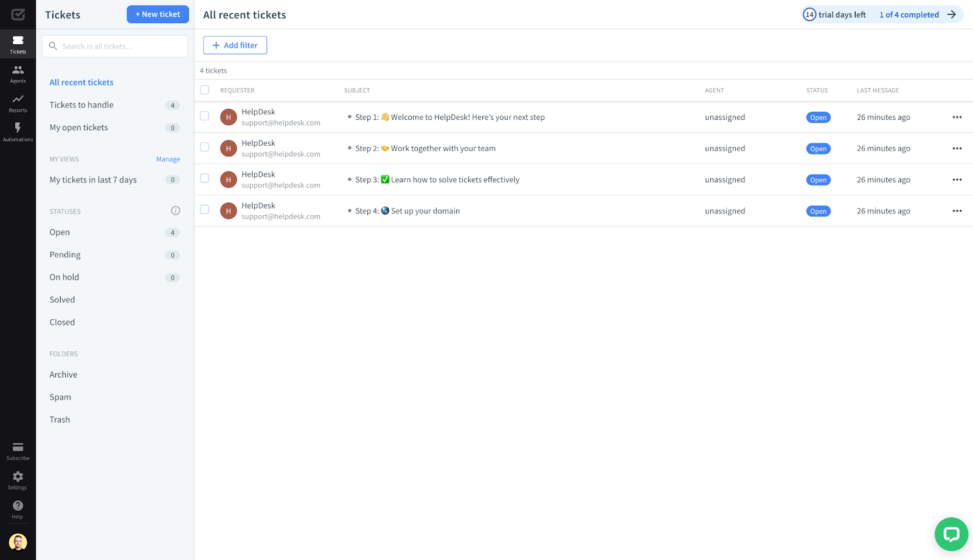Check the Step 3 solve tickets ticket
973x560 pixels.
(x=204, y=178)
